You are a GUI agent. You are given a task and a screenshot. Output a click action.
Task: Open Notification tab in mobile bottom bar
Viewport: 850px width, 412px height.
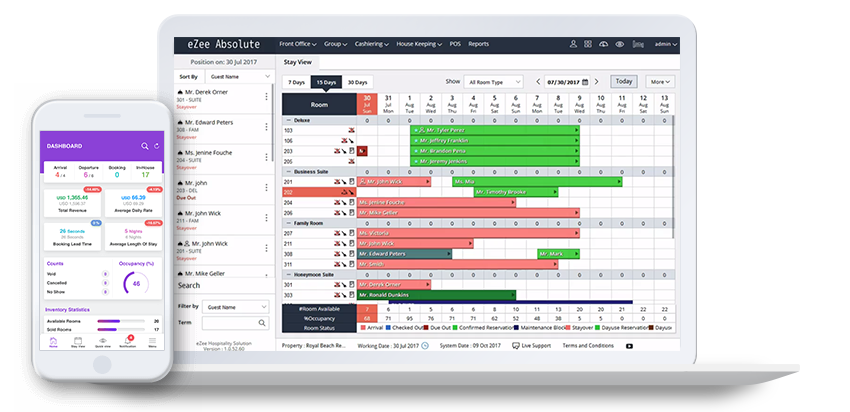point(129,340)
